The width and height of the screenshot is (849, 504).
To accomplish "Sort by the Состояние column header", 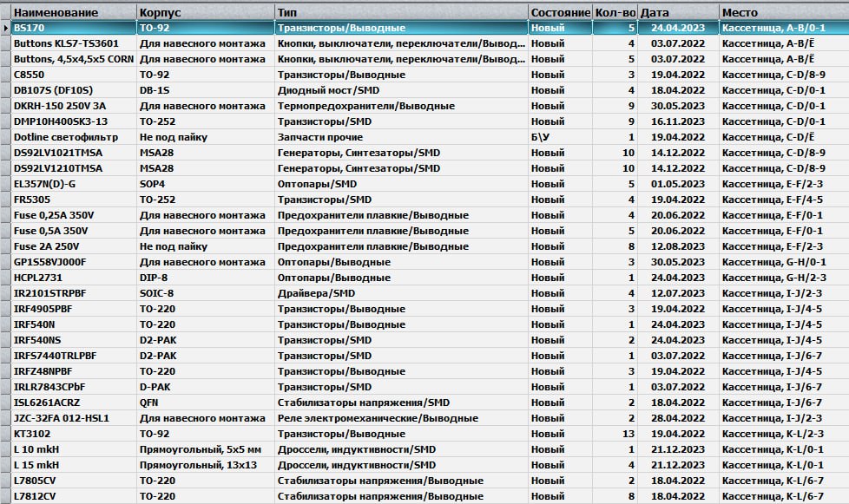I will coord(561,12).
